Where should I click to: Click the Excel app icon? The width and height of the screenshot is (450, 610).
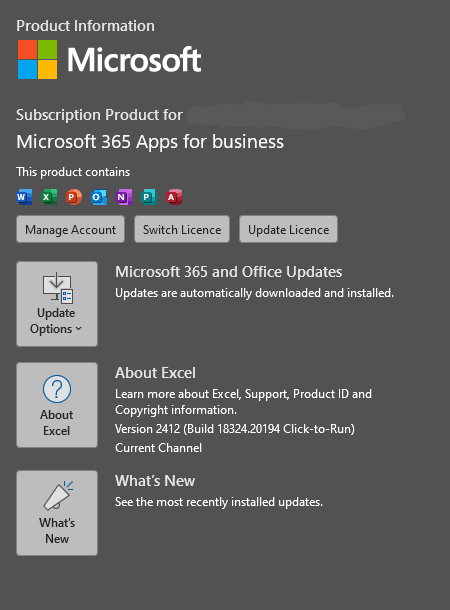coord(49,197)
